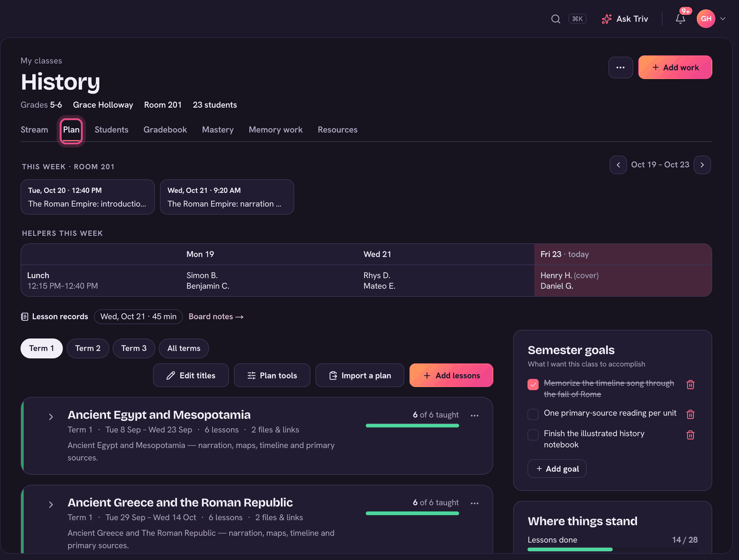This screenshot has width=739, height=560.
Task: Expand the account menu chevron
Action: tap(723, 19)
